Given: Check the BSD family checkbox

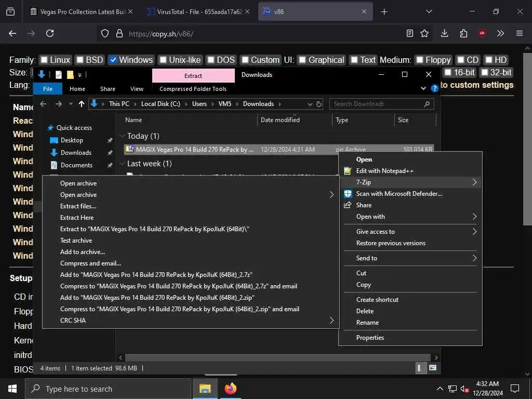Looking at the screenshot, I should [79, 60].
